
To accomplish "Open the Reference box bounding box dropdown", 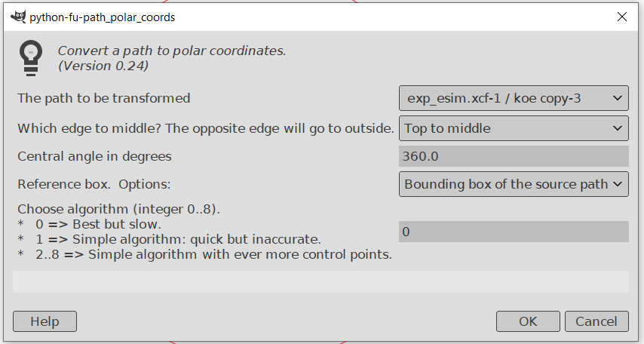I will pos(513,184).
